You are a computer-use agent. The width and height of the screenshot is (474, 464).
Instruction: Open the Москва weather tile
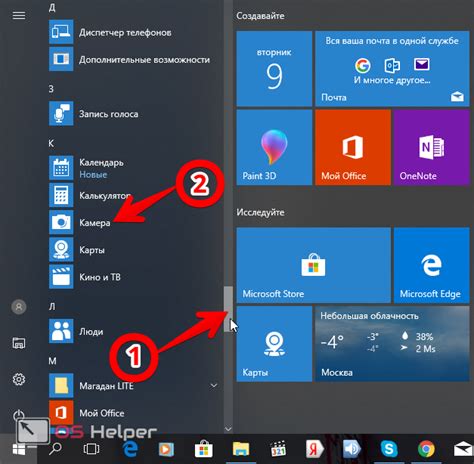click(392, 344)
